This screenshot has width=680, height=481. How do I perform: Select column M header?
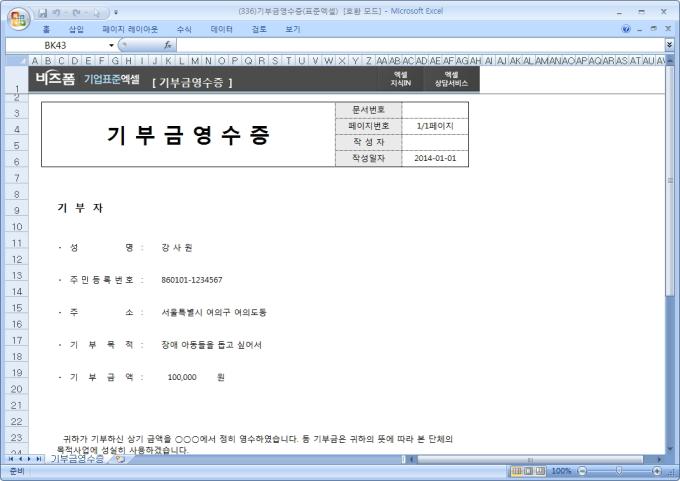195,61
